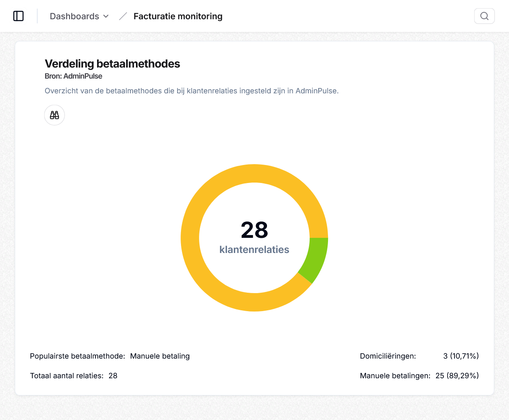Click the Bron: AdminPulse source text
This screenshot has height=420, width=509.
(73, 76)
